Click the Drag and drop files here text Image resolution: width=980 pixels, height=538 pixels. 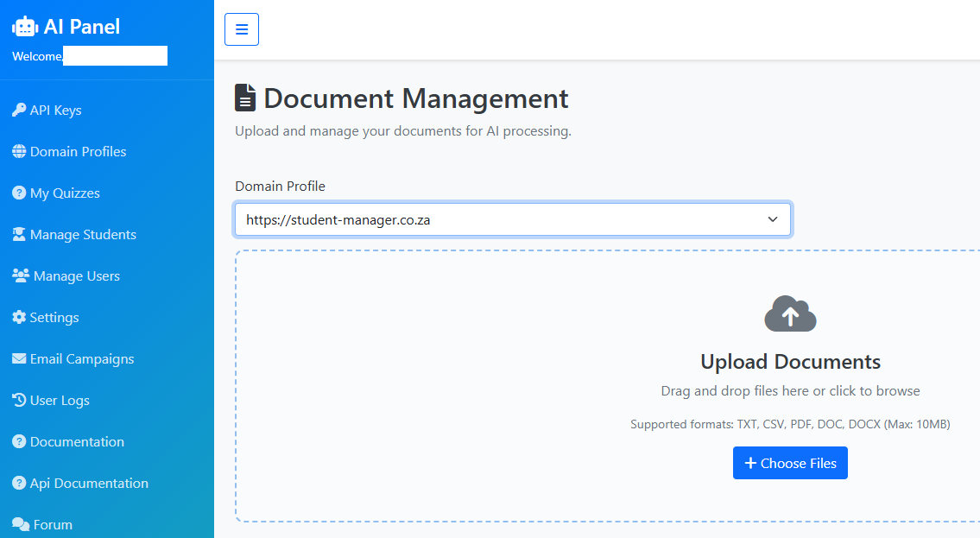tap(790, 391)
